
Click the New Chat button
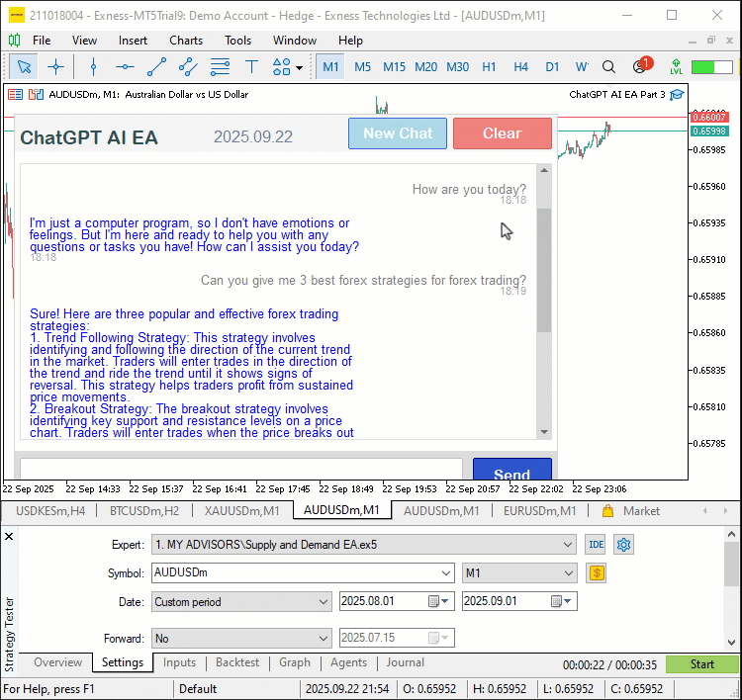[x=398, y=133]
